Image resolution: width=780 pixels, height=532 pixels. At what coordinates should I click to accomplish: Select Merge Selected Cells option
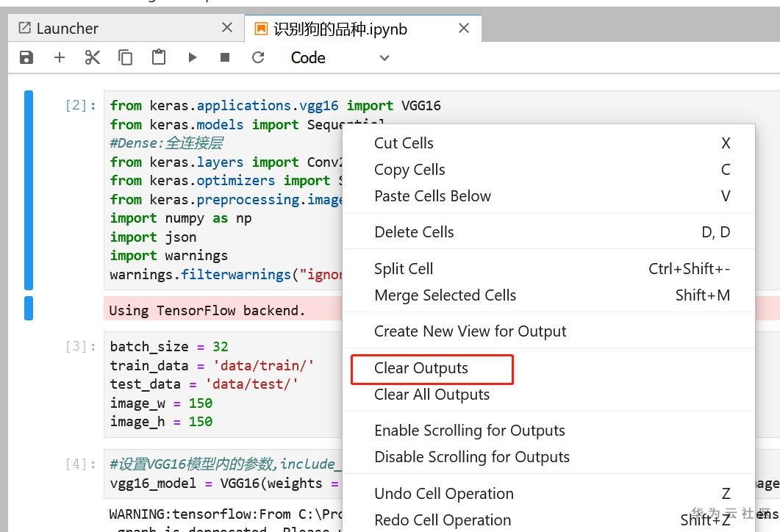pos(445,295)
